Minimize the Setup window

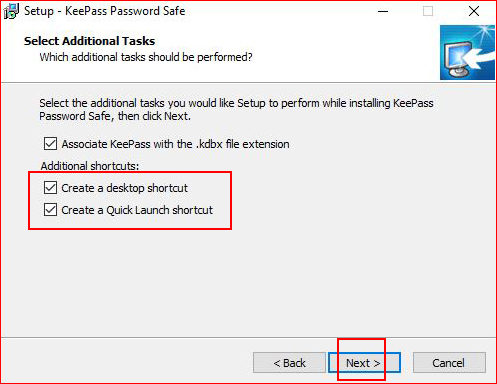[383, 11]
